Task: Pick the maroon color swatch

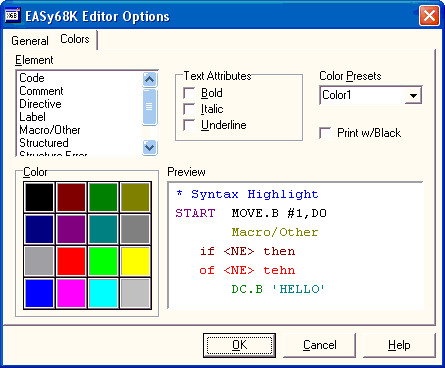Action: point(71,197)
